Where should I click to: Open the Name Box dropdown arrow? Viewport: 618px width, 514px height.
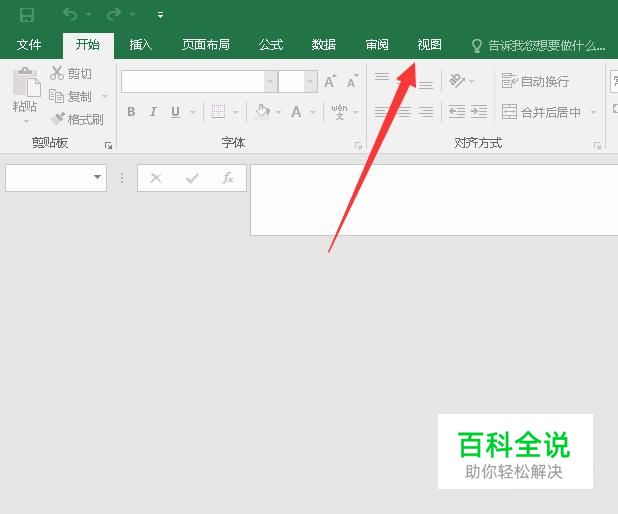pos(97,177)
